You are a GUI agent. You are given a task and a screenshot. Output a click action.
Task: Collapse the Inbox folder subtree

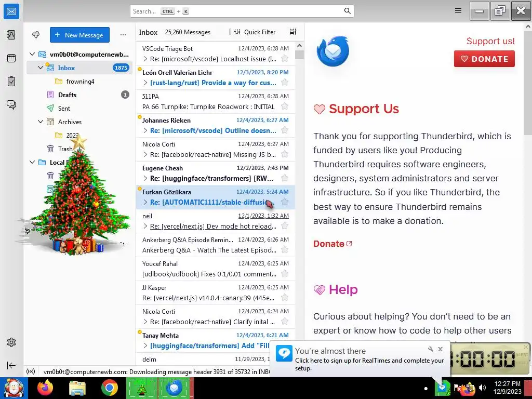point(41,68)
